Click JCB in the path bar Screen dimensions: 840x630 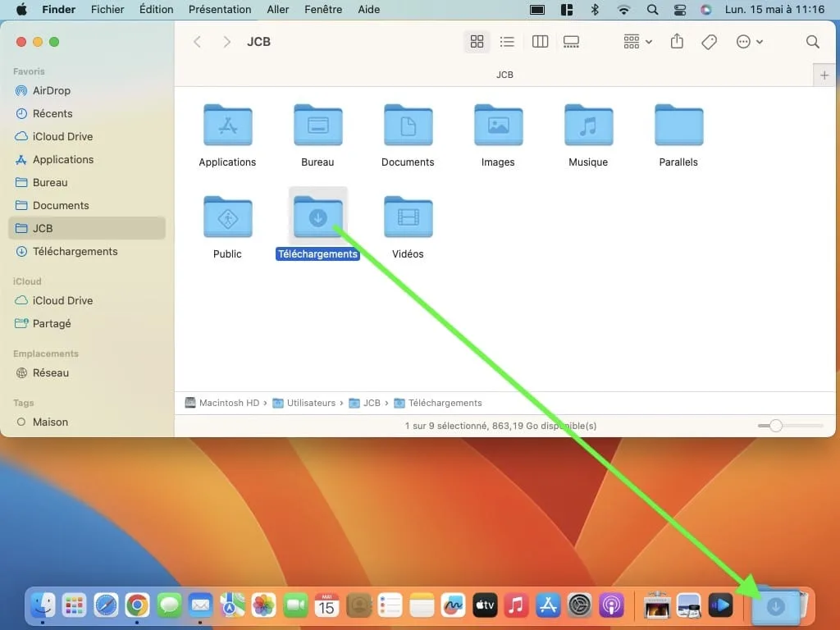365,403
